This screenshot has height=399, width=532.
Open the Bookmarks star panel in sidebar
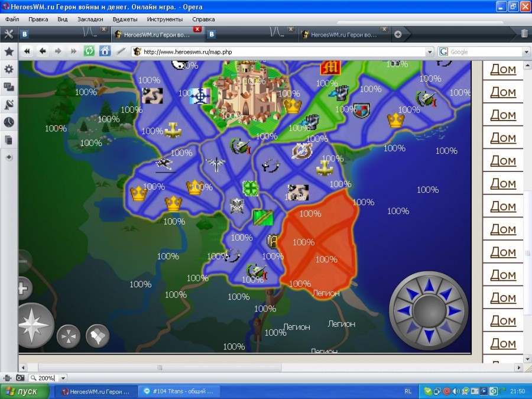[9, 52]
